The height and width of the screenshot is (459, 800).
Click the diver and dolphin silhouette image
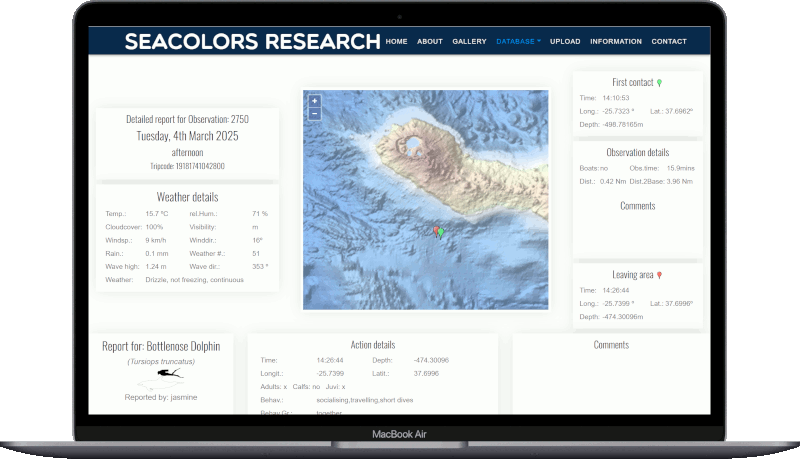[x=161, y=379]
